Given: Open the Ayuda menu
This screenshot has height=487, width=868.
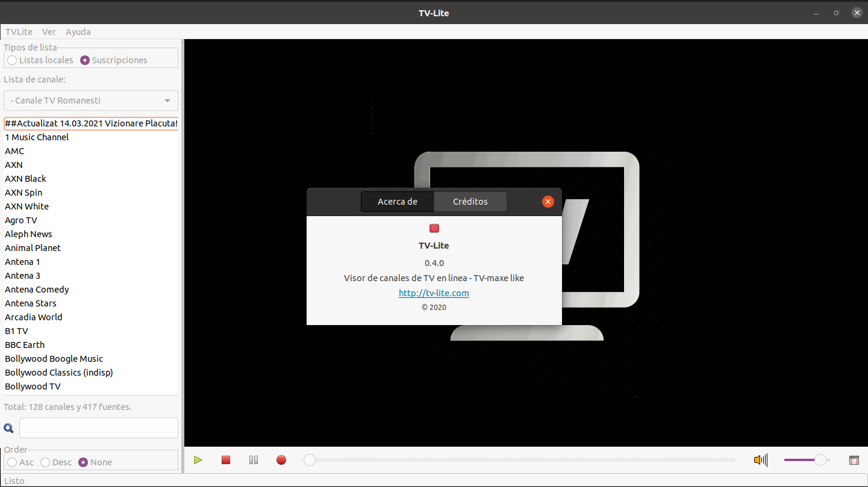Looking at the screenshot, I should [78, 32].
